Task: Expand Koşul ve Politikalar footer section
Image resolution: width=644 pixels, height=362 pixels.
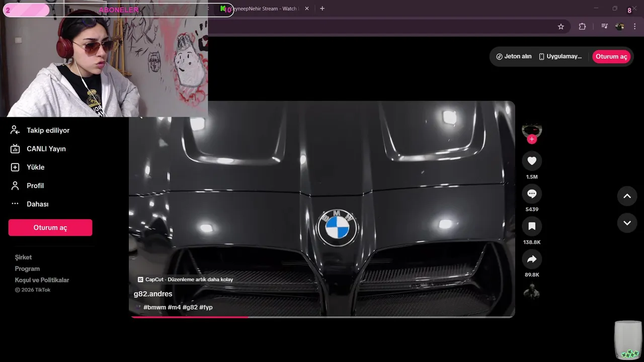Action: click(x=42, y=280)
